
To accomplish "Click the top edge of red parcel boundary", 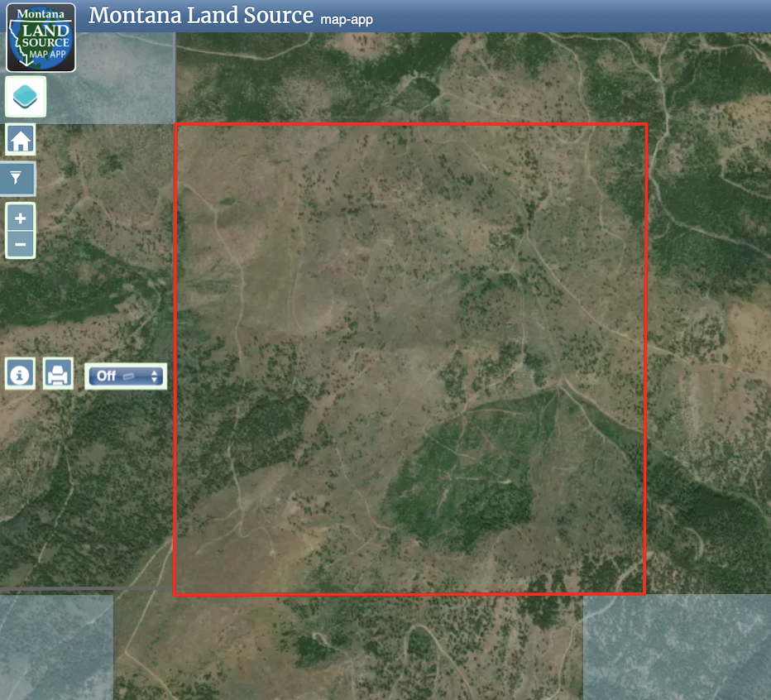I will pyautogui.click(x=409, y=125).
